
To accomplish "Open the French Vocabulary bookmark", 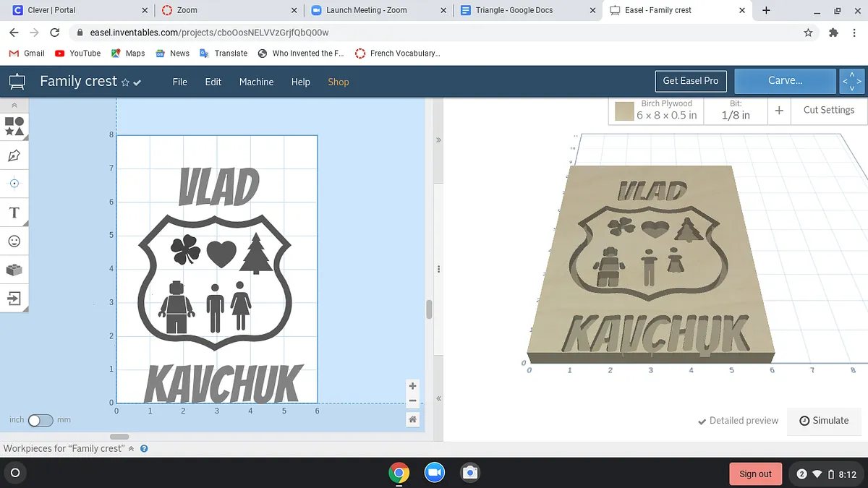I will click(x=397, y=53).
